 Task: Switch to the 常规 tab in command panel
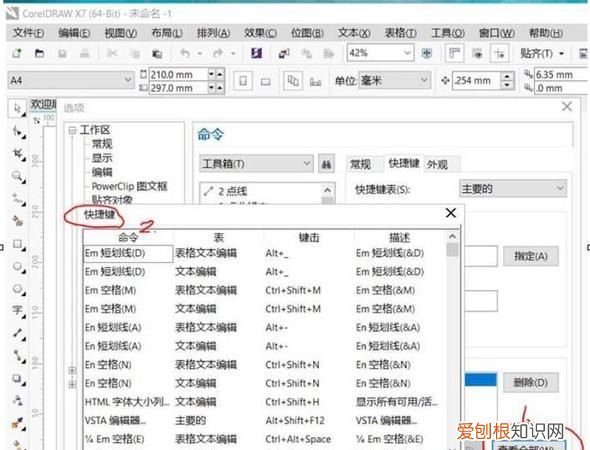[360, 164]
